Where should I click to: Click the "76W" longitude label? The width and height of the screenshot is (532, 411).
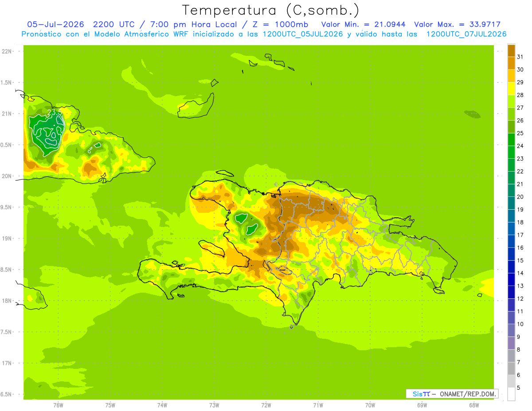point(58,405)
